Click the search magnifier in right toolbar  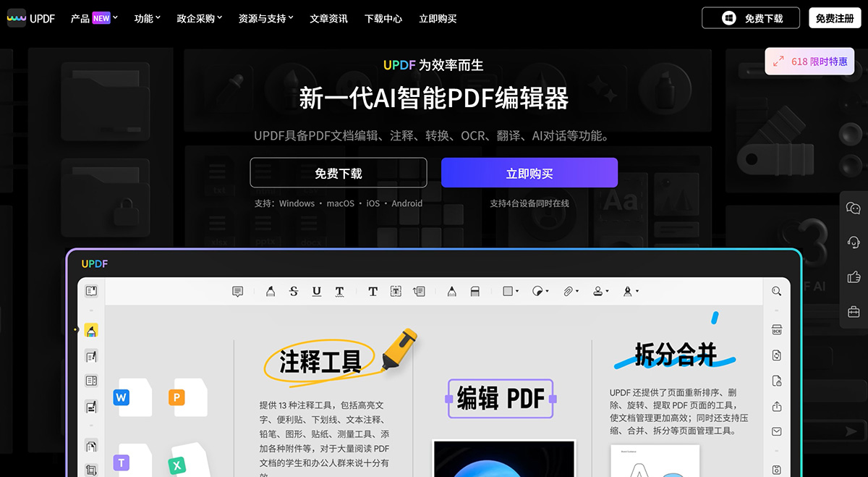point(776,291)
